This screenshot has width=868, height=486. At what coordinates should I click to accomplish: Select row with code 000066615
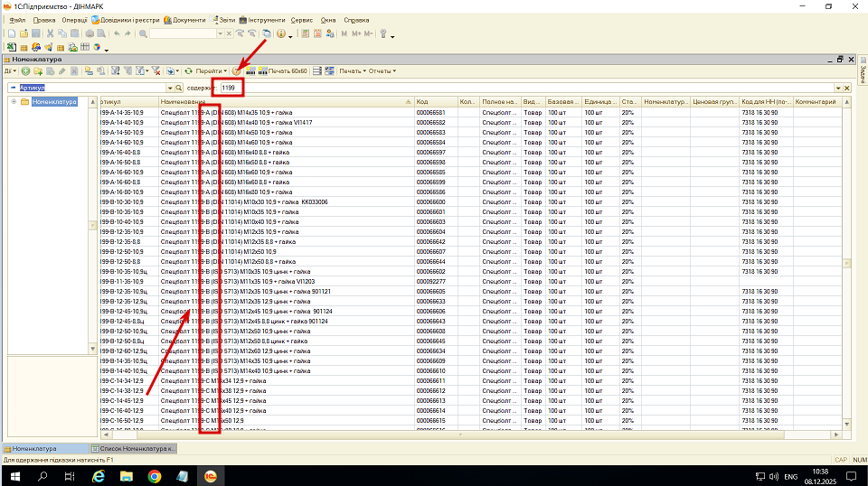(x=471, y=421)
